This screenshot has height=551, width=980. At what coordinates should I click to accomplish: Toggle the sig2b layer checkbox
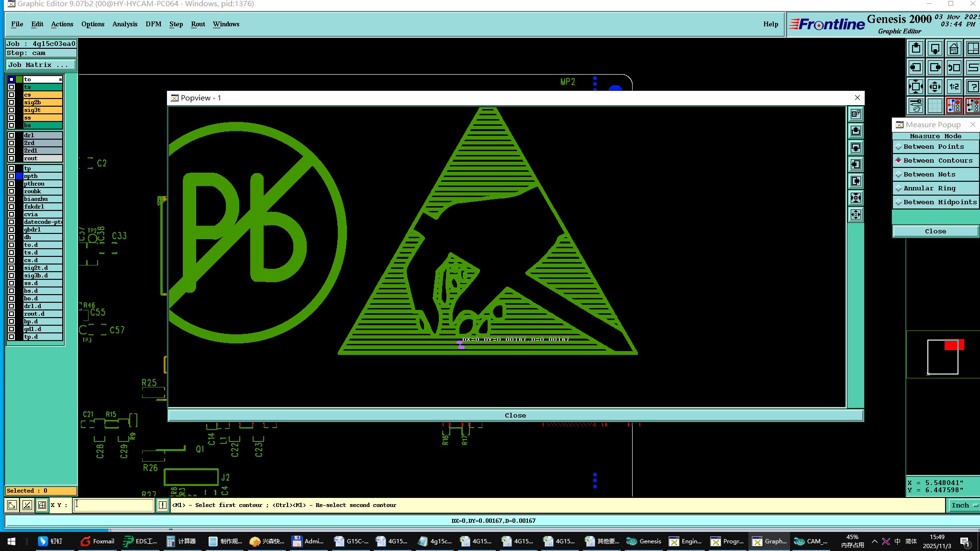(11, 102)
